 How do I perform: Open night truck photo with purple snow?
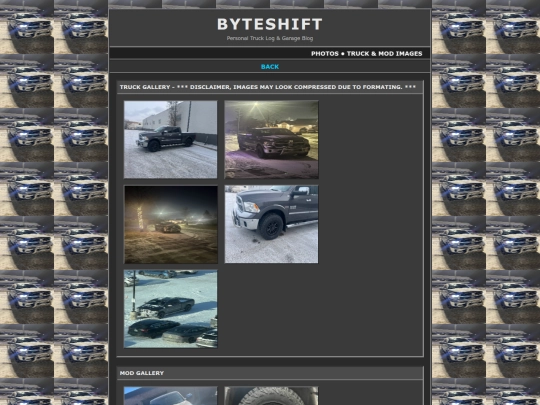(271, 139)
